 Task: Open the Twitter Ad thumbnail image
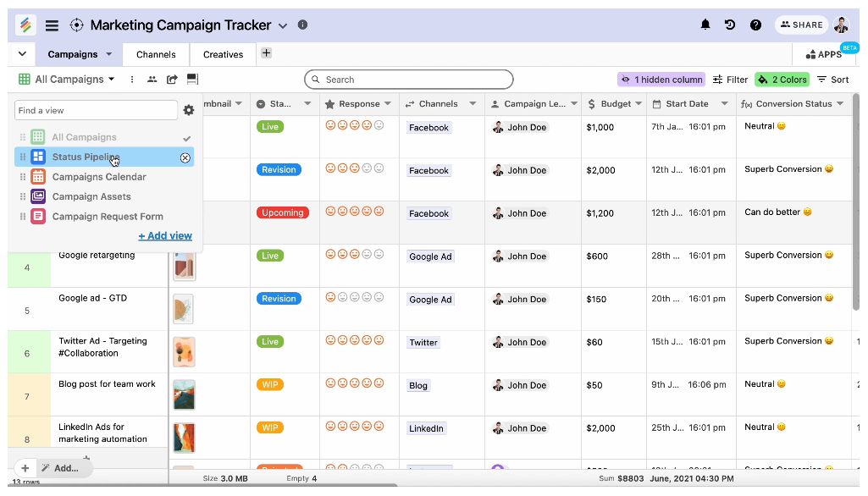(184, 351)
